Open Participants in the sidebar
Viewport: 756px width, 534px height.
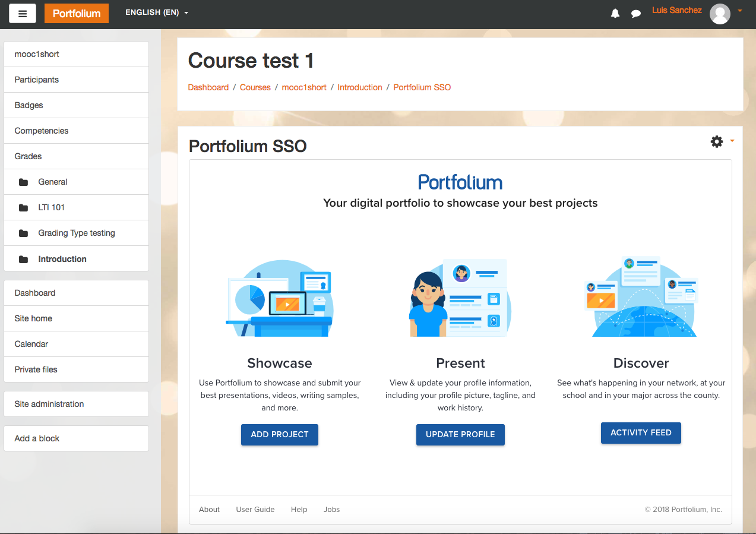point(76,80)
